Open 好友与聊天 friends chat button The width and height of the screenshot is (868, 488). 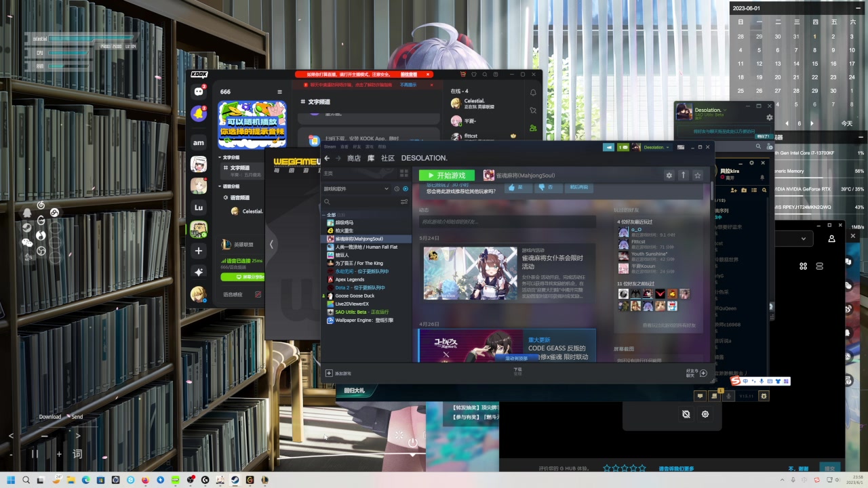pyautogui.click(x=696, y=373)
